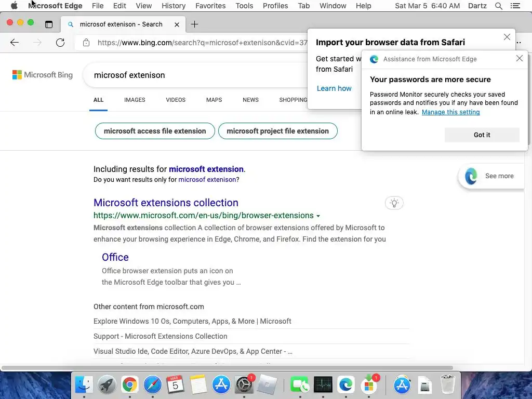
Task: Open Control Center list icon in menu bar
Action: click(515, 6)
